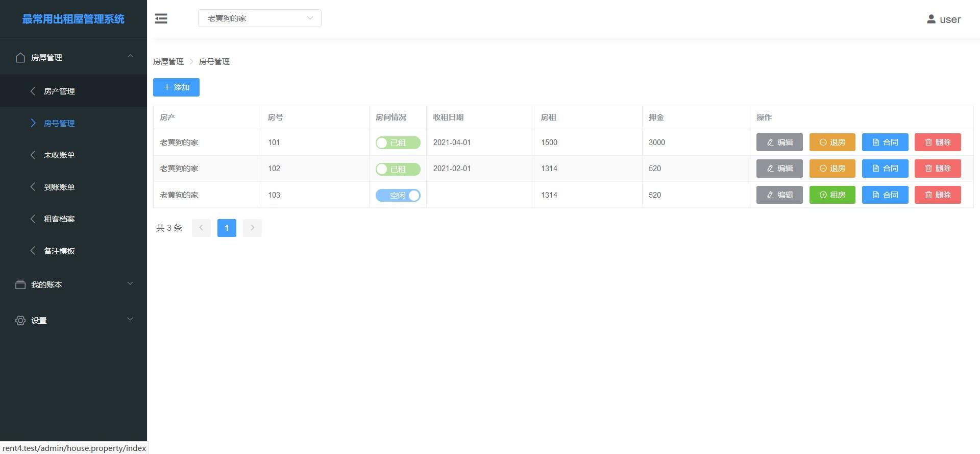Click the gear icon beside 设置

20,320
